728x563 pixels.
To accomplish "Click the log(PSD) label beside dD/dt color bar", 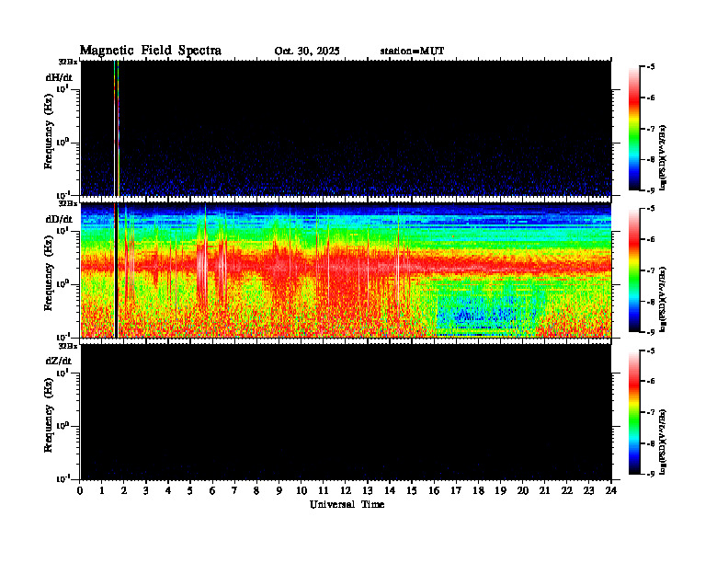I will 663,300.
